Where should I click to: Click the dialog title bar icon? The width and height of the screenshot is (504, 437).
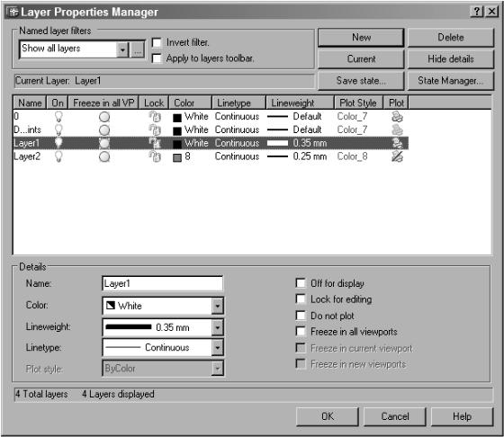pyautogui.click(x=13, y=13)
